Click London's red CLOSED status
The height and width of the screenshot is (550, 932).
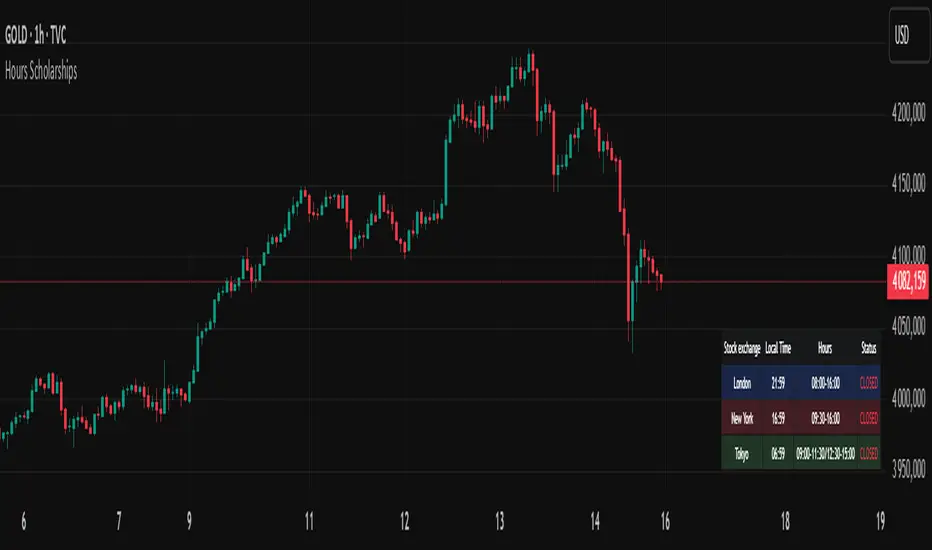click(x=868, y=382)
